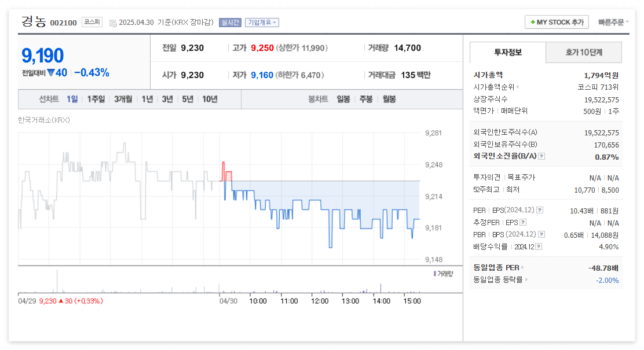Click the EPS(2024.12) question-mark icon
This screenshot has height=350, width=644.
click(540, 210)
